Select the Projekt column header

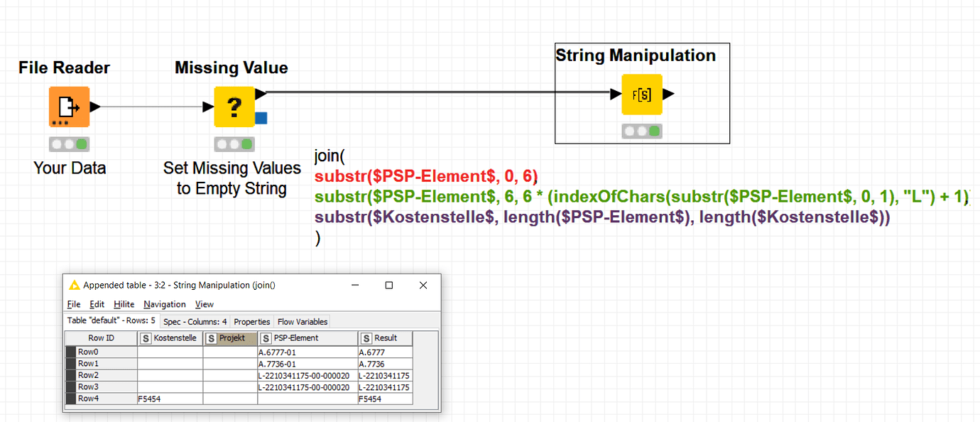click(230, 338)
